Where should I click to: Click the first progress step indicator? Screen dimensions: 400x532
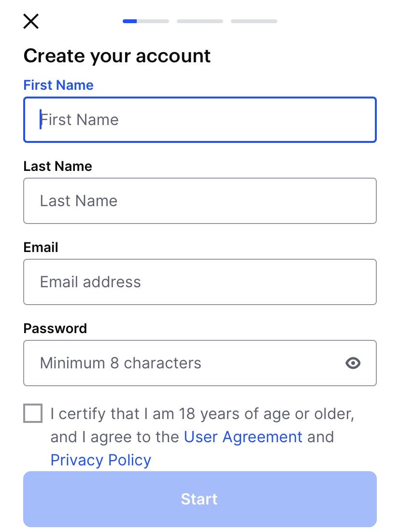pyautogui.click(x=146, y=21)
